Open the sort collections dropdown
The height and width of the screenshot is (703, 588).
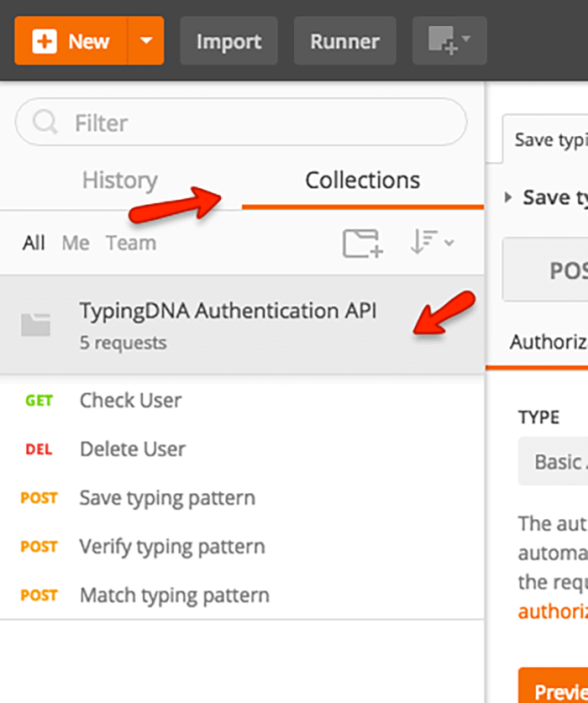point(432,242)
